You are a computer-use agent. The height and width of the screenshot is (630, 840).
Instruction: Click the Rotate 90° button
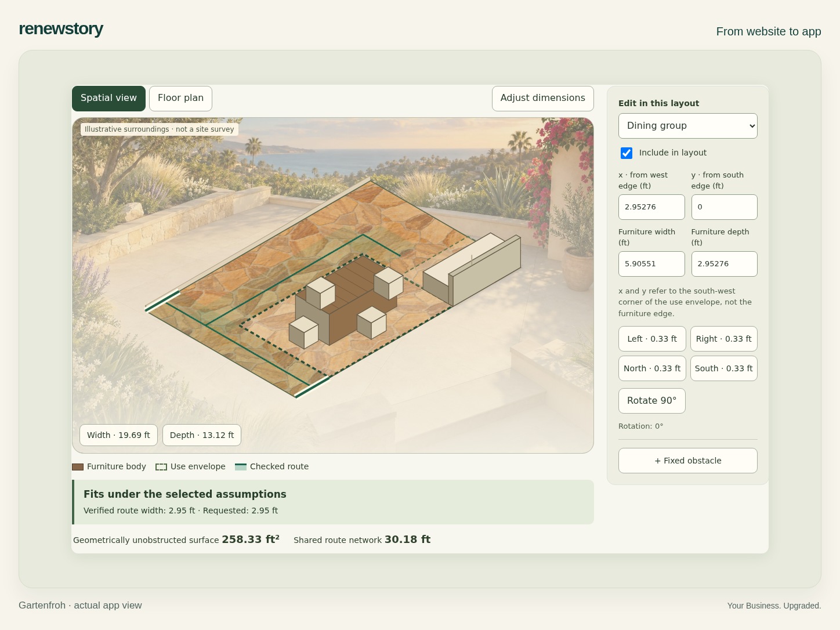(x=651, y=401)
